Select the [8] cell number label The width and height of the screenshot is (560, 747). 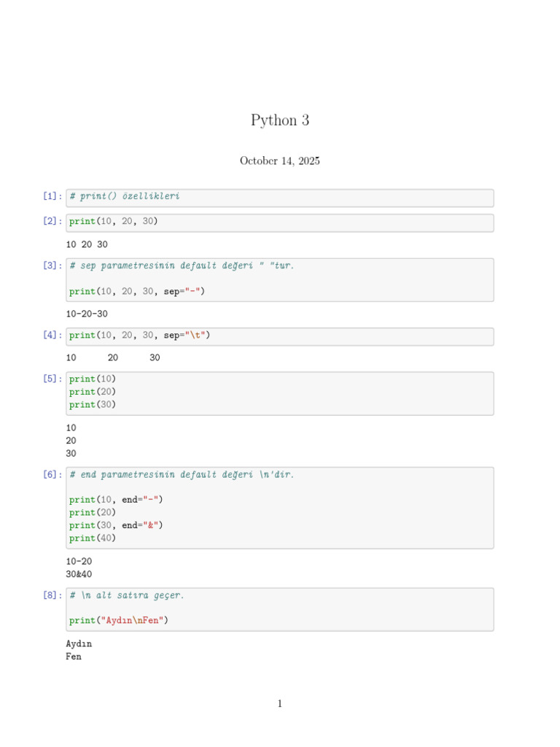point(52,595)
